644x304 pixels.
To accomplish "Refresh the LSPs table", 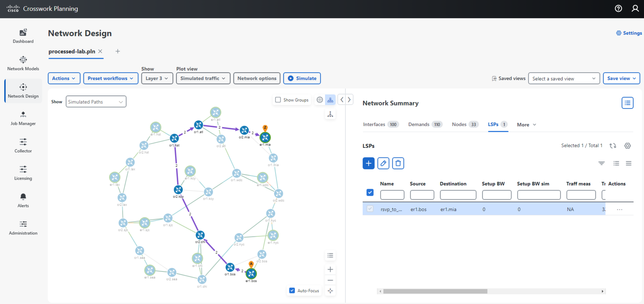I will pos(613,146).
